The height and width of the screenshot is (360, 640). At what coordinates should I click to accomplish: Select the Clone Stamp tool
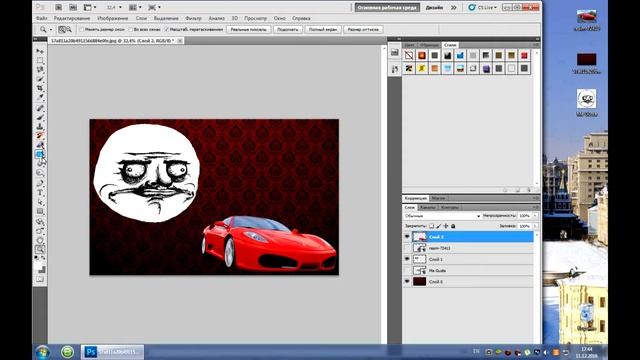[40, 127]
